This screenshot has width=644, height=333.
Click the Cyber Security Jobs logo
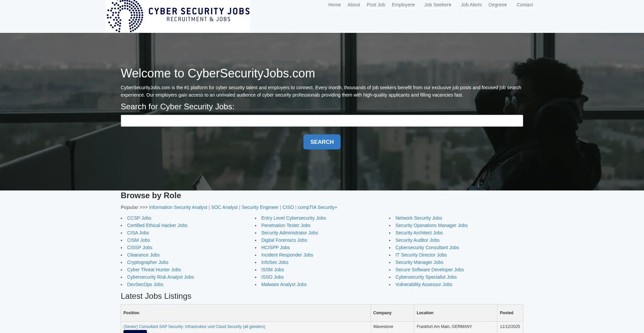tap(178, 16)
